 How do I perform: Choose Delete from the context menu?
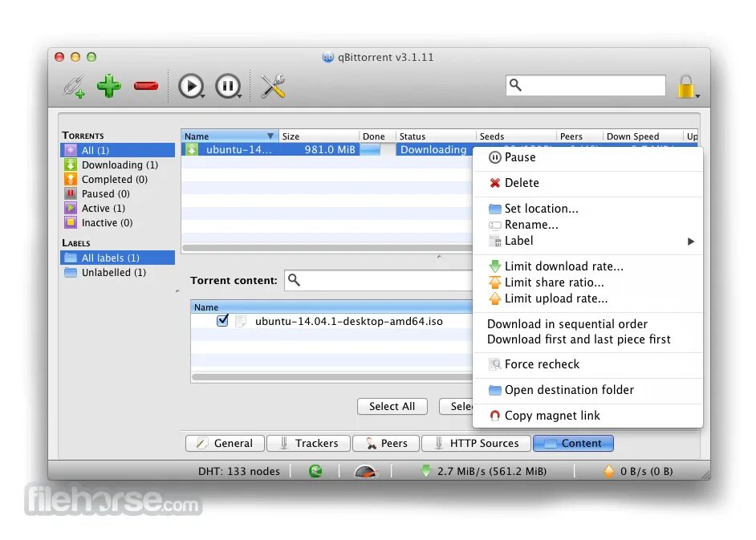click(x=587, y=183)
